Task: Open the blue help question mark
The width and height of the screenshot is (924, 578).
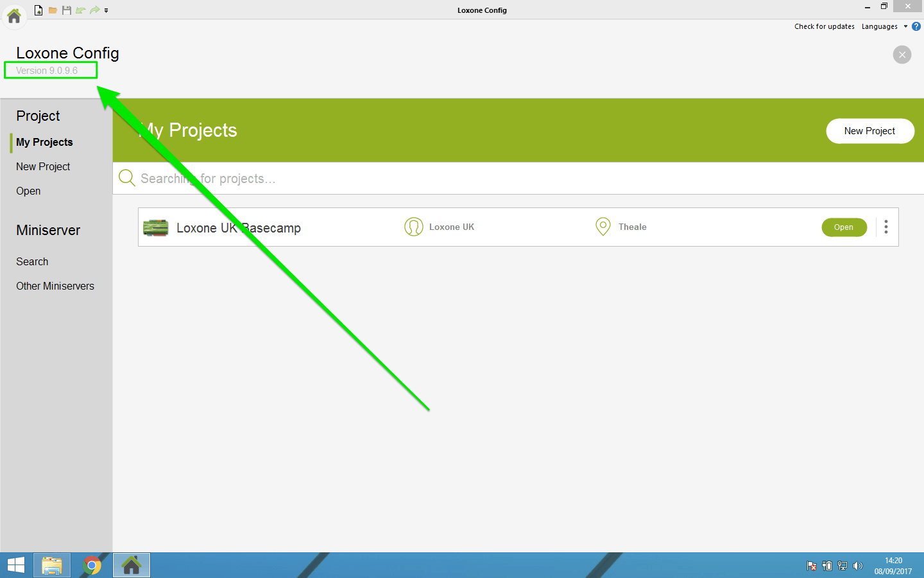Action: coord(916,26)
